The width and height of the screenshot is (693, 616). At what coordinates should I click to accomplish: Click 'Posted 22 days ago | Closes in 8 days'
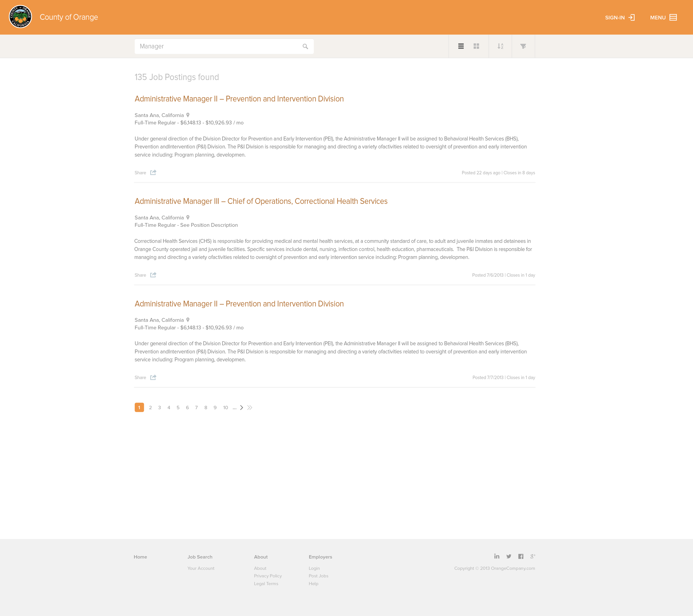point(498,172)
